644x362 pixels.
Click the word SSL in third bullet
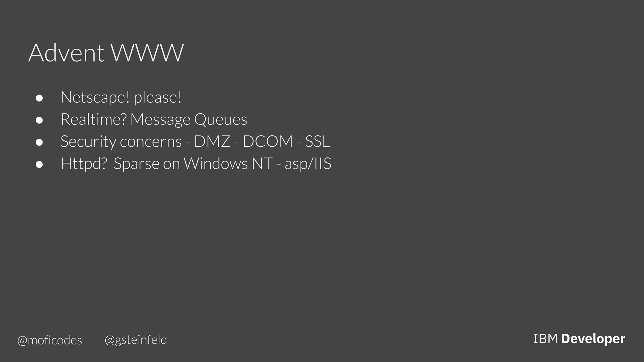pos(318,141)
